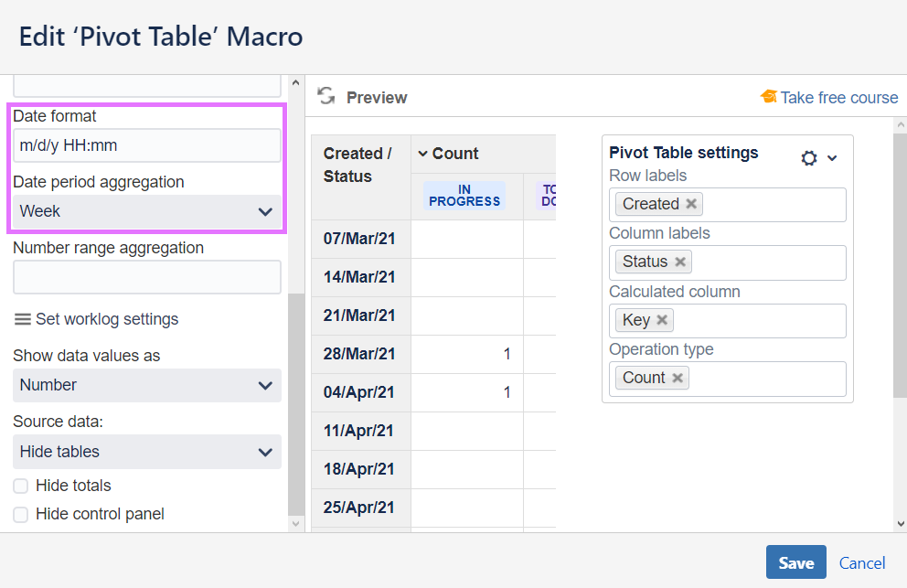This screenshot has height=588, width=907.
Task: Open the Take free course link
Action: pyautogui.click(x=838, y=98)
